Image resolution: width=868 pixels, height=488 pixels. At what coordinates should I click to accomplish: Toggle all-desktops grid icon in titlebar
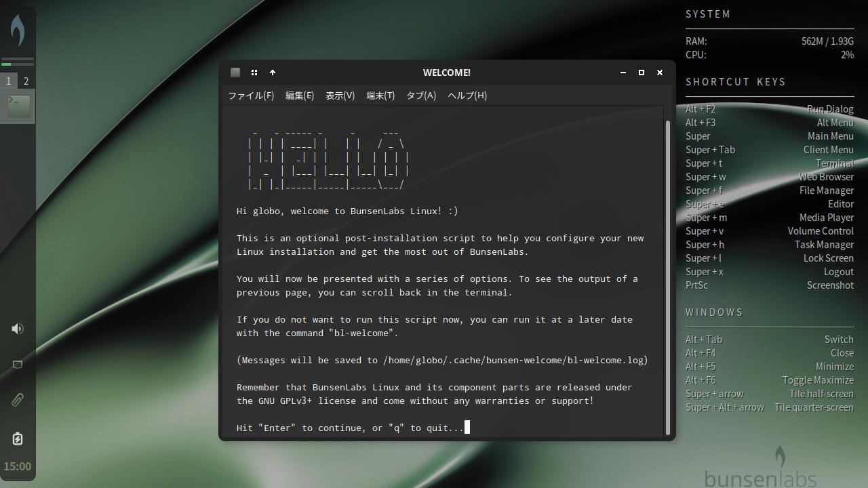[254, 73]
